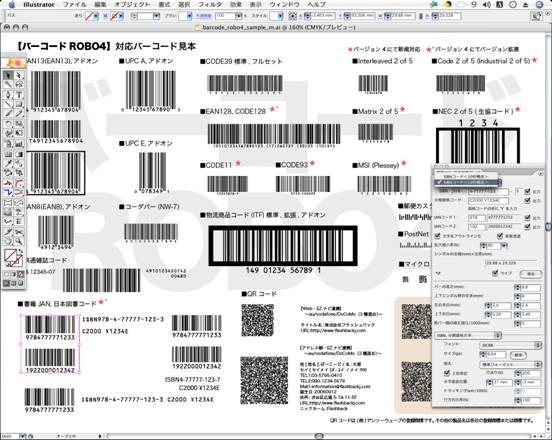
Task: Open the Apple menu
Action: (x=11, y=5)
